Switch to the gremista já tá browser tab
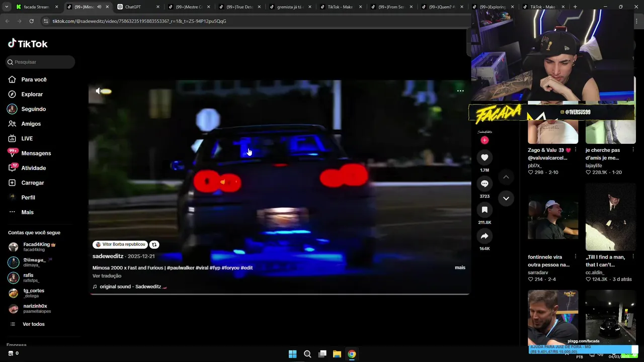Image resolution: width=644 pixels, height=362 pixels. click(x=289, y=7)
